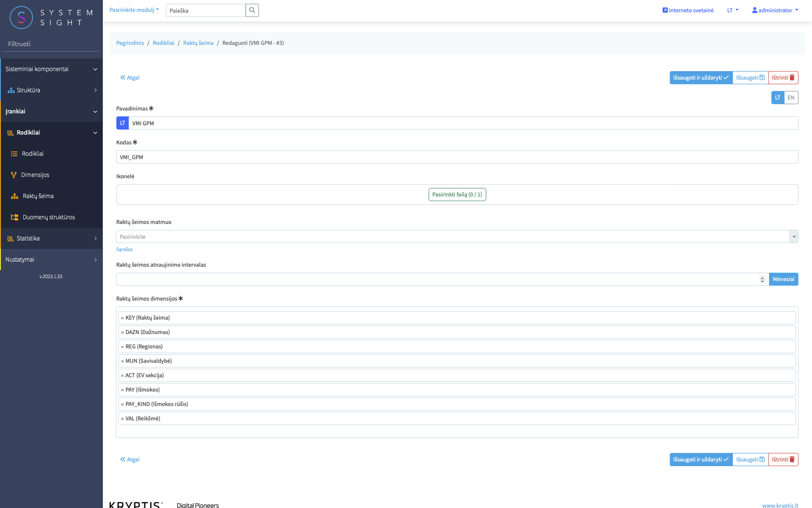This screenshot has width=812, height=508.
Task: Click Pasirinkti failą upload button
Action: click(x=457, y=194)
